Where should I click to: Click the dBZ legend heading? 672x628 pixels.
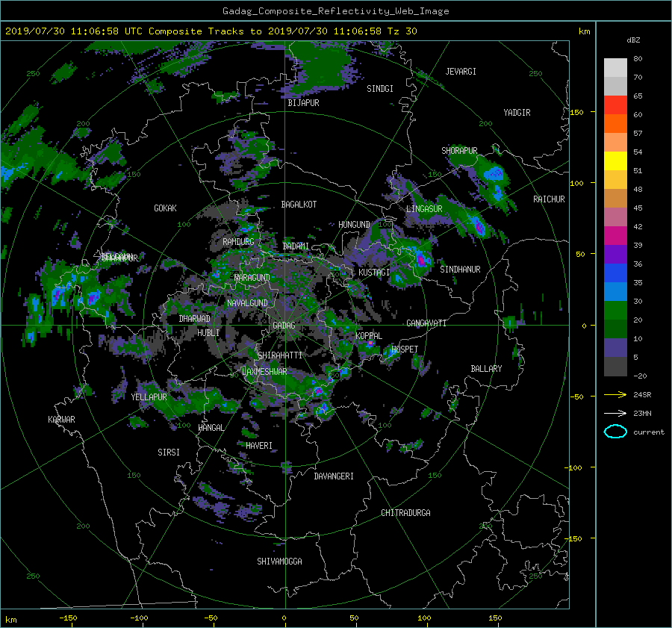(633, 40)
